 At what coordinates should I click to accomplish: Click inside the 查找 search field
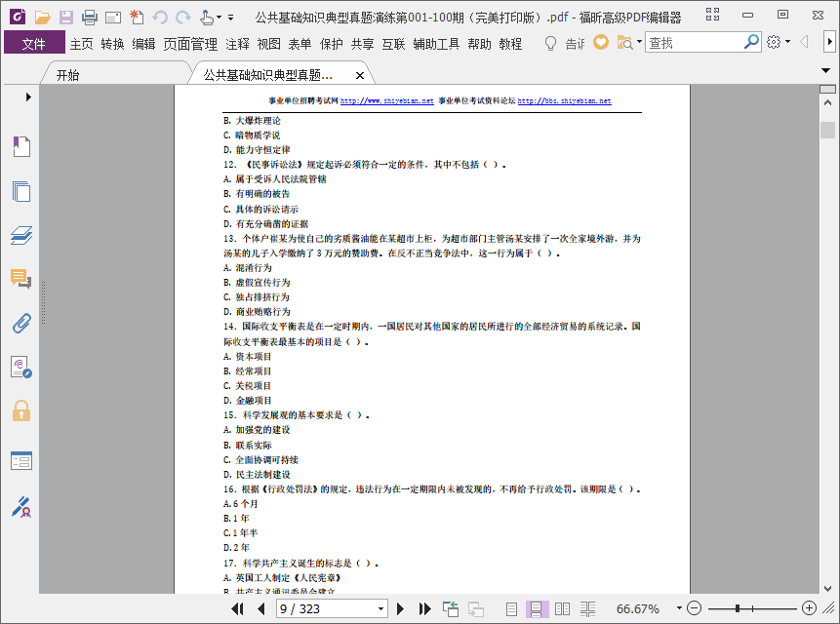(695, 42)
